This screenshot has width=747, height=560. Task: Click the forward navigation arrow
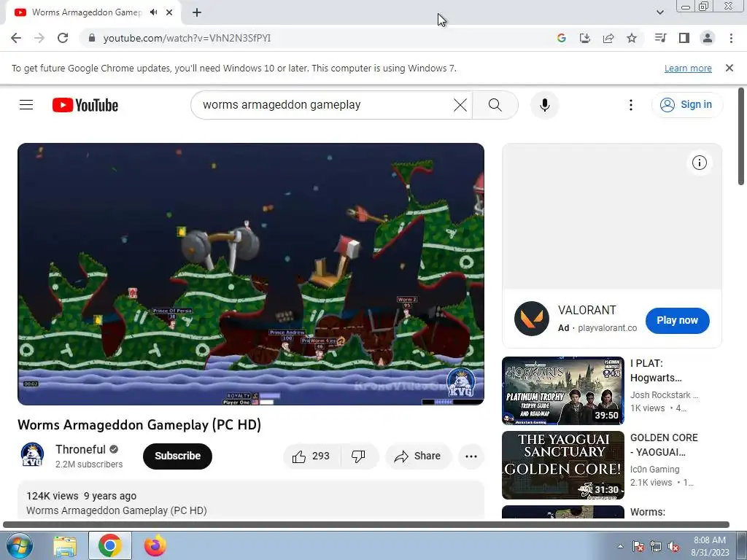(x=39, y=38)
